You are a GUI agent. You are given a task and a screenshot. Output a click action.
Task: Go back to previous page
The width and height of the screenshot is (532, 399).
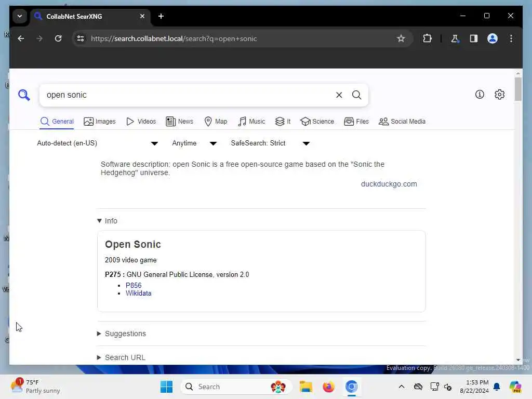coord(21,38)
